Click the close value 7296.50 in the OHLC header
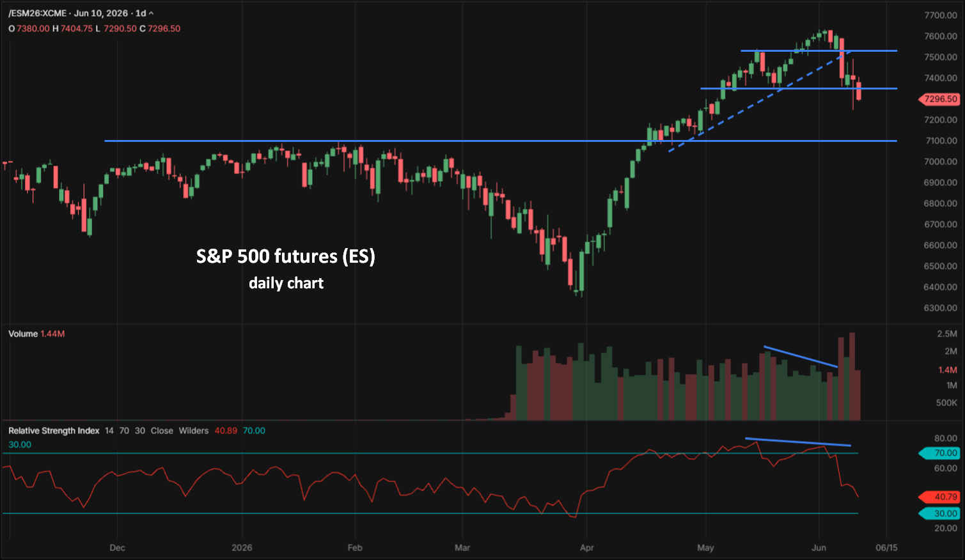965x560 pixels. tap(164, 29)
